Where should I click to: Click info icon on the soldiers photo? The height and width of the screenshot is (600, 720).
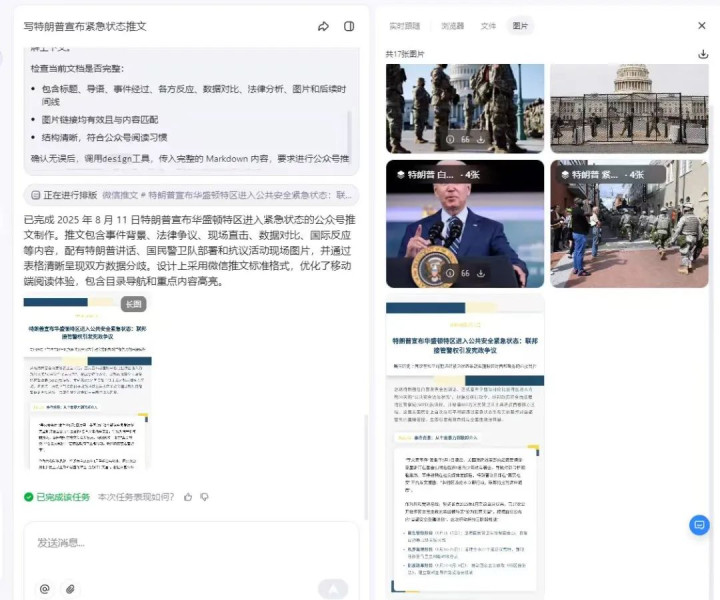(450, 139)
